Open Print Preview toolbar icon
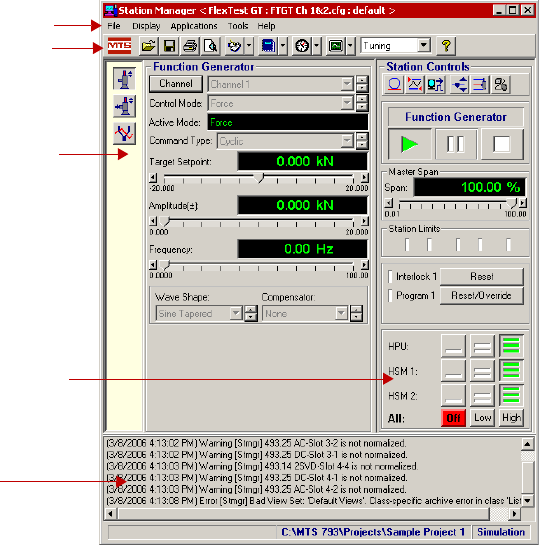The width and height of the screenshot is (539, 545). [211, 46]
